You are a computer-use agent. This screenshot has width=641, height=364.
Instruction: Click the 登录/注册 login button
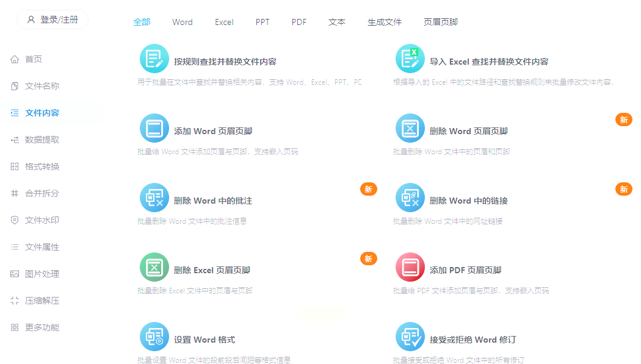click(x=53, y=20)
